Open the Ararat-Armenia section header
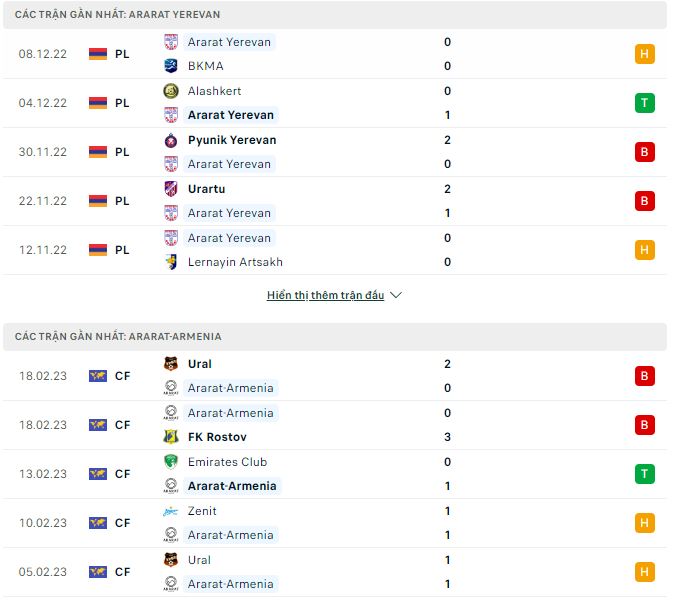 click(118, 337)
